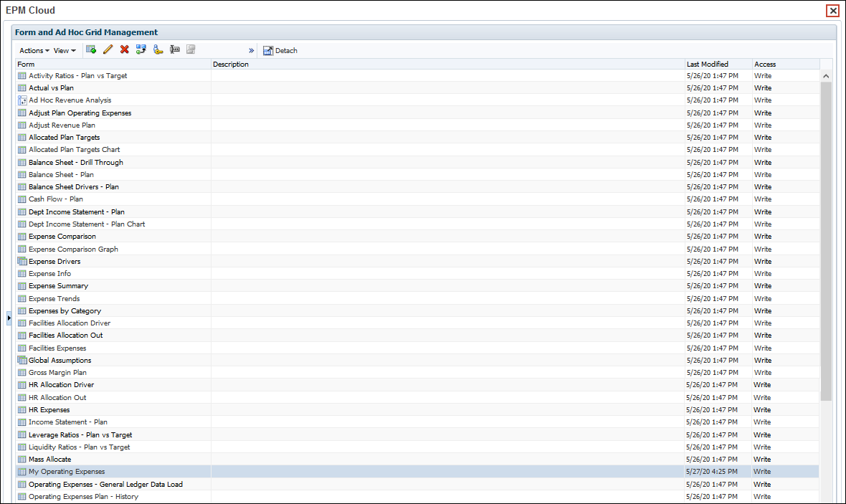Viewport: 846px width, 504px height.
Task: Click the red X Delete form icon
Action: click(x=125, y=49)
